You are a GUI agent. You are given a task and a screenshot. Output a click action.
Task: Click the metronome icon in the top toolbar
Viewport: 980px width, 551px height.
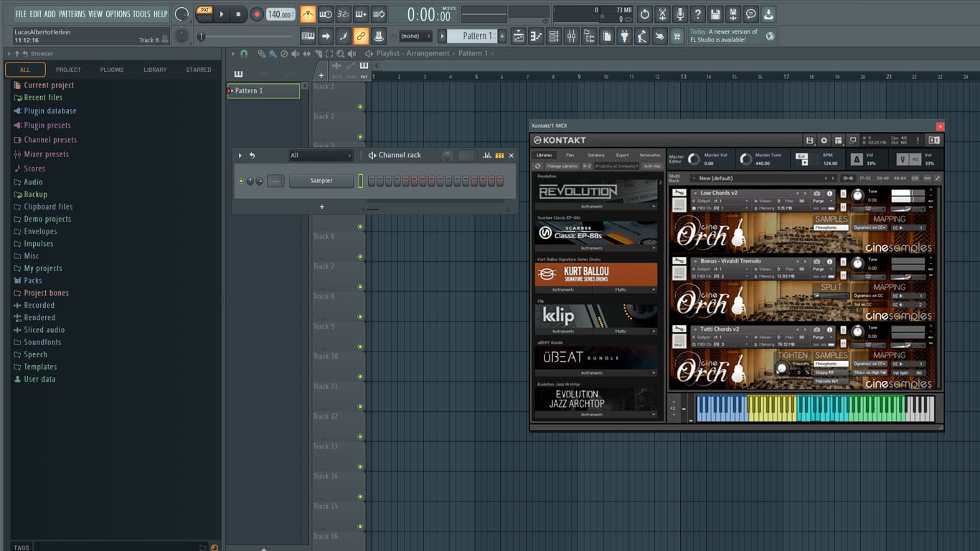click(308, 14)
